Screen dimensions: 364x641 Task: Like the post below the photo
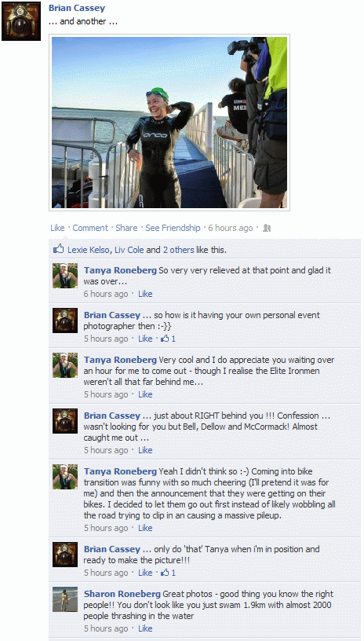tap(57, 228)
